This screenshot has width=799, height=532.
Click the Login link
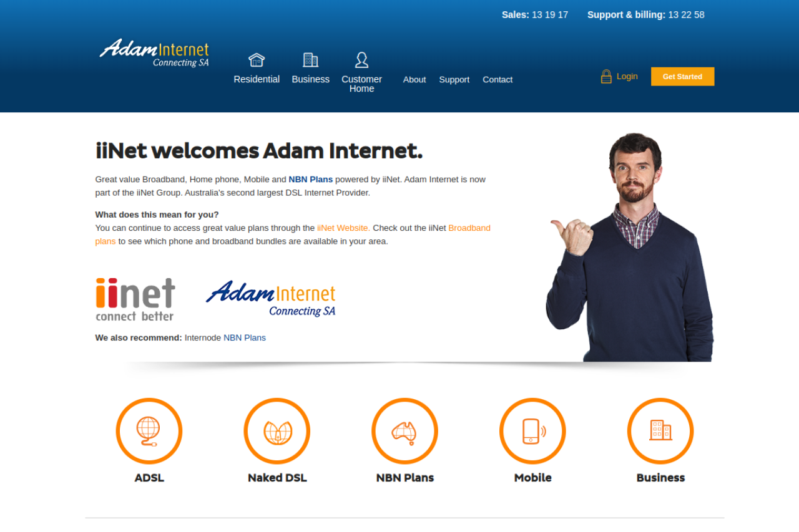pos(627,77)
